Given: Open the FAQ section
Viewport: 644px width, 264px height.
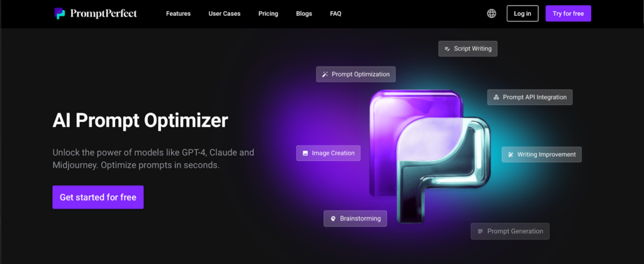Looking at the screenshot, I should pyautogui.click(x=336, y=14).
